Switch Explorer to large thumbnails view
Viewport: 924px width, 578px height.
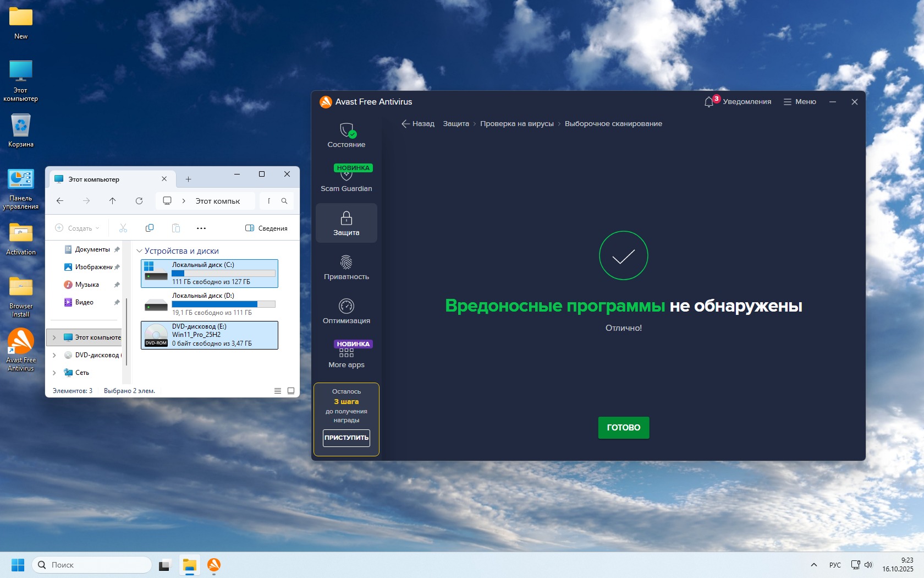point(291,391)
